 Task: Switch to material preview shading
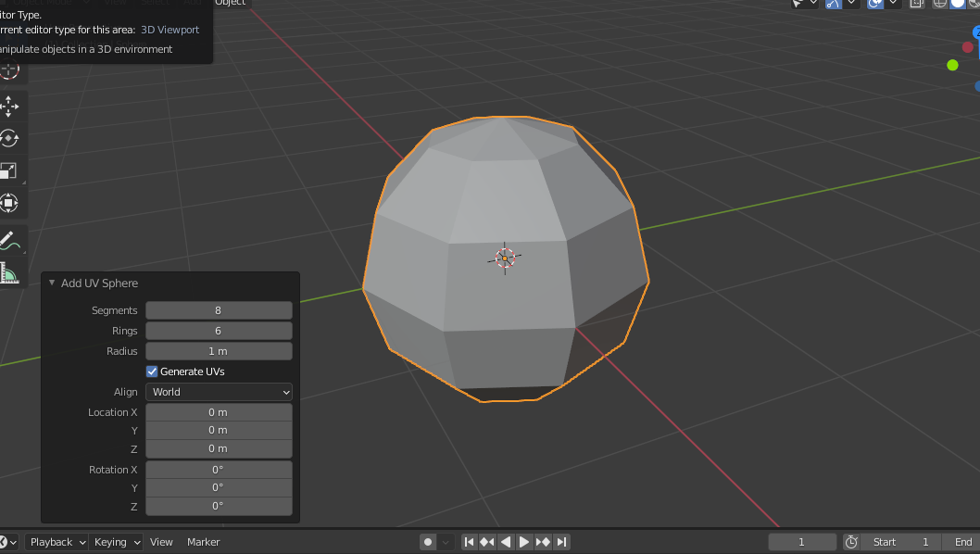(974, 4)
